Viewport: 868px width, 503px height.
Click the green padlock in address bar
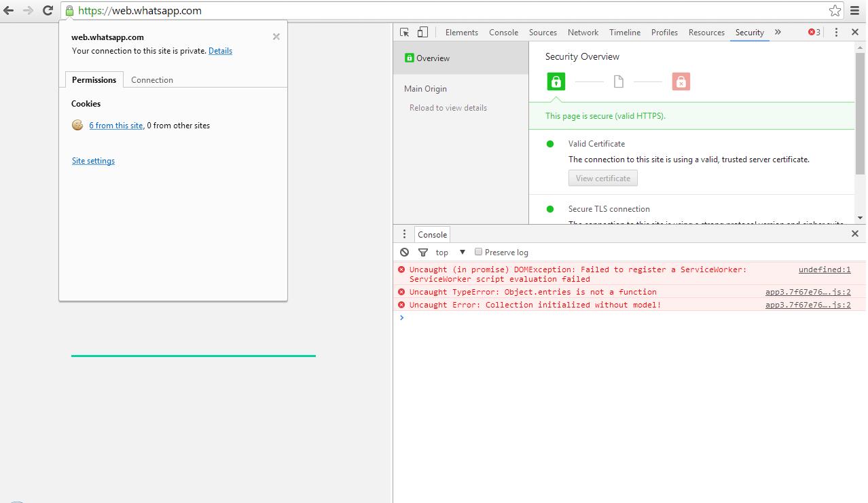click(x=69, y=10)
